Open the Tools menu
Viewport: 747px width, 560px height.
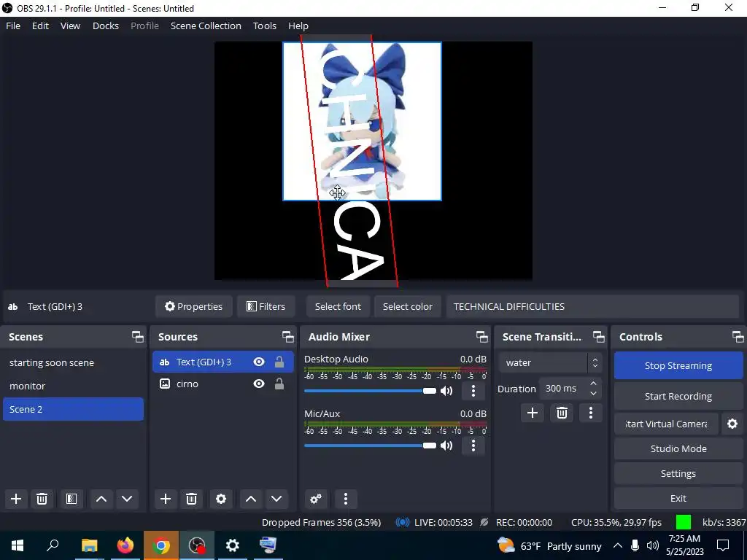point(264,26)
